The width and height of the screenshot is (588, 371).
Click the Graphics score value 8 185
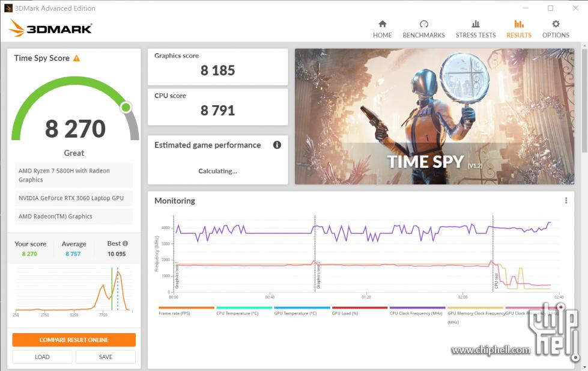coord(217,70)
